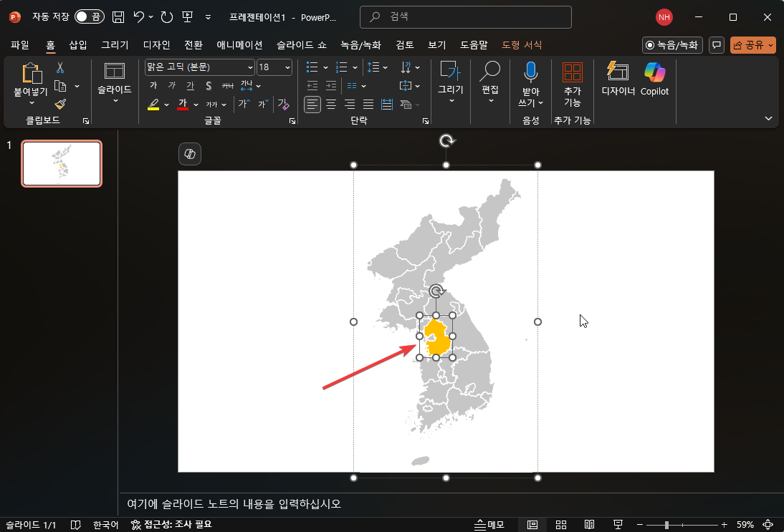
Task: Expand the font size dropdown
Action: 287,67
